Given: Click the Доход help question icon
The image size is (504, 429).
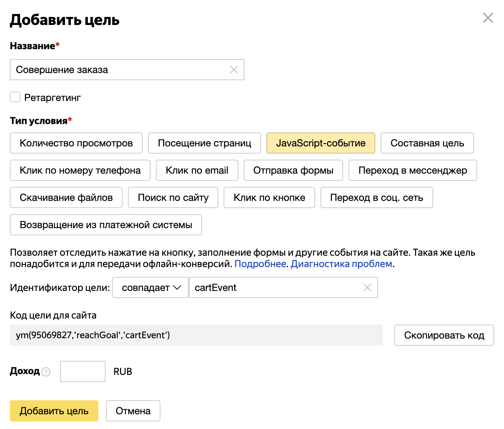Looking at the screenshot, I should coord(46,372).
